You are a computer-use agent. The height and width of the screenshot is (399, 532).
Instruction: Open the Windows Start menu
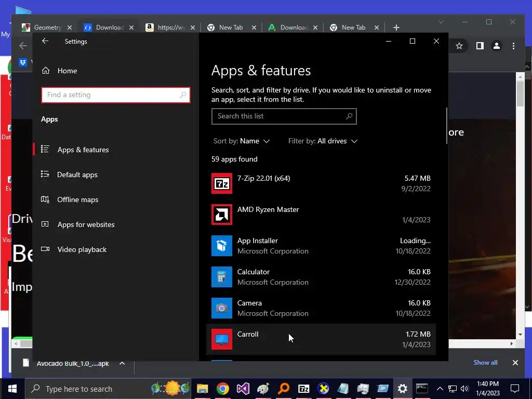coord(12,389)
